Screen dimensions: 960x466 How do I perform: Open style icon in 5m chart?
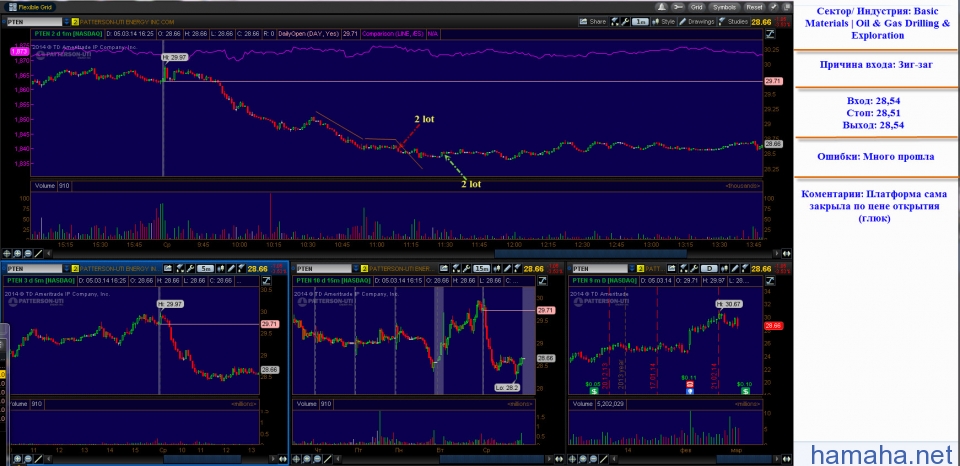pyautogui.click(x=220, y=268)
